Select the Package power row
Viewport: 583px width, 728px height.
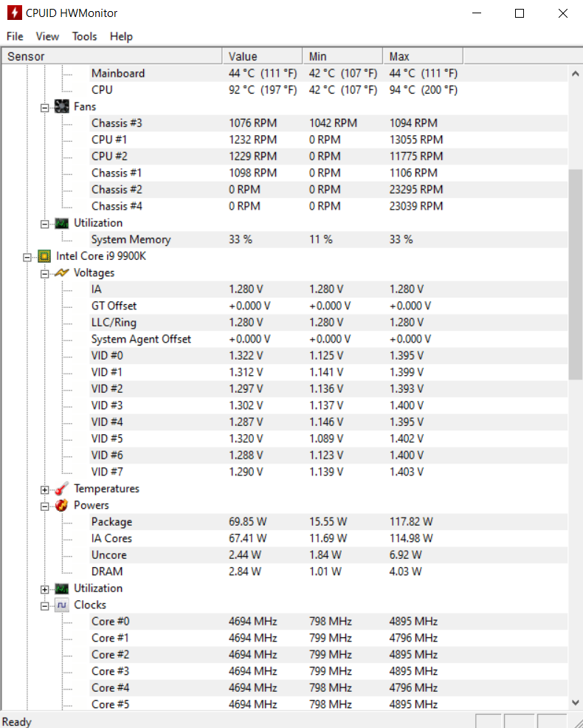328,522
